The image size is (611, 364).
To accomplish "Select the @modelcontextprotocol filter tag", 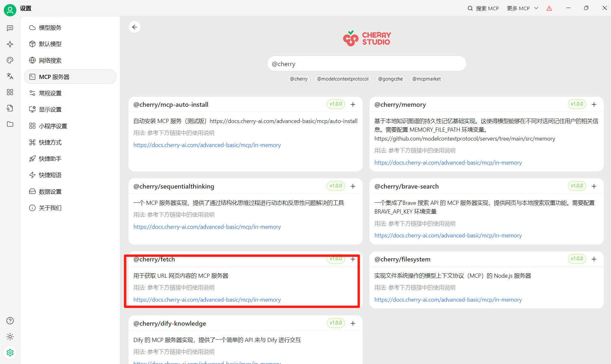I will coord(343,79).
